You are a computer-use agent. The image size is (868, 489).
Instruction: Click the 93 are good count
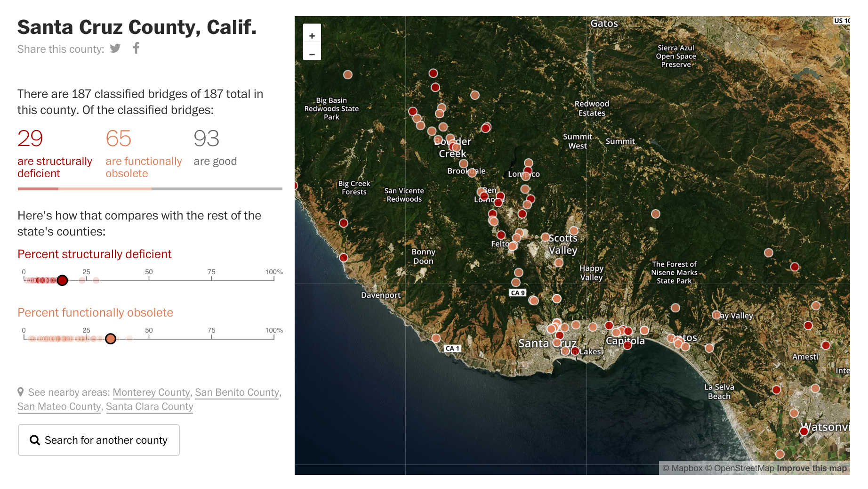click(x=206, y=139)
